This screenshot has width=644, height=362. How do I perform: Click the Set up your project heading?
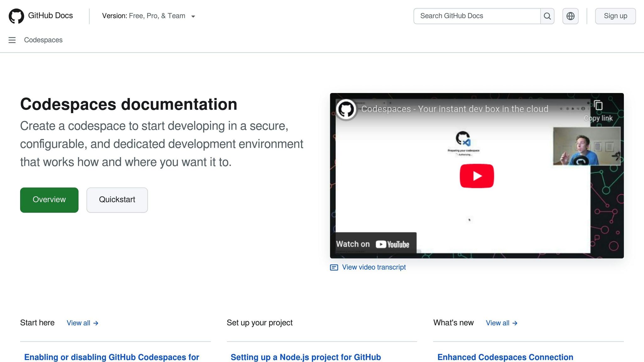[x=260, y=323]
